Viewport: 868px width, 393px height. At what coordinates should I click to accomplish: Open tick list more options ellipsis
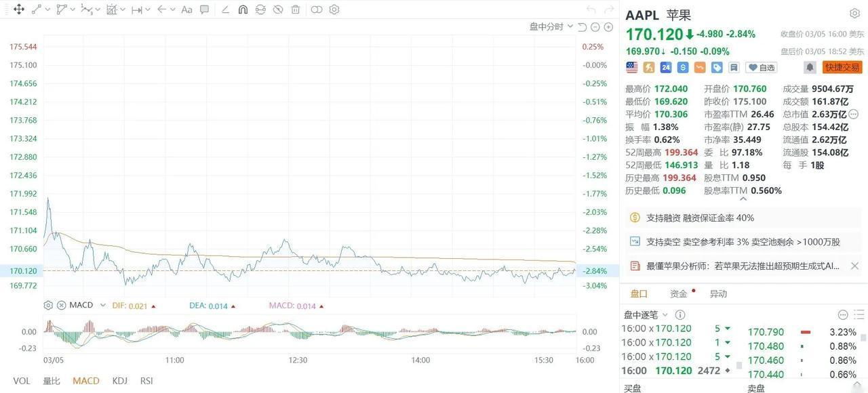point(843,314)
